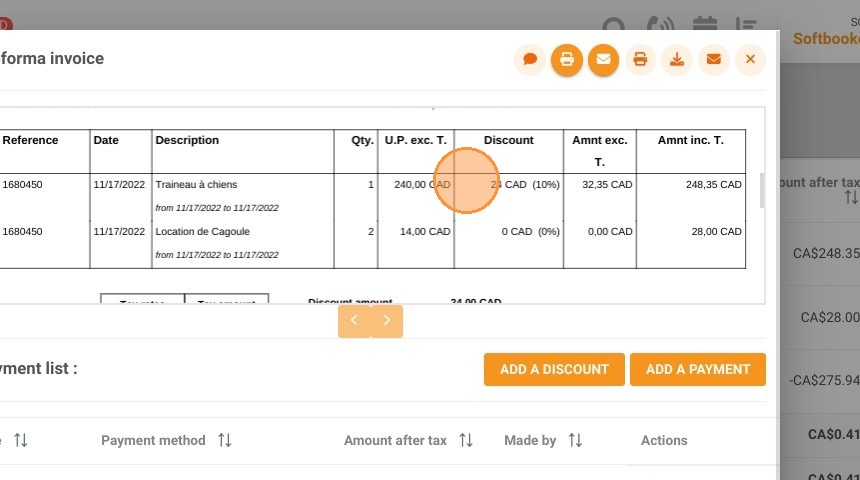Download the proforma invoice
Image resolution: width=860 pixels, height=480 pixels.
click(677, 59)
